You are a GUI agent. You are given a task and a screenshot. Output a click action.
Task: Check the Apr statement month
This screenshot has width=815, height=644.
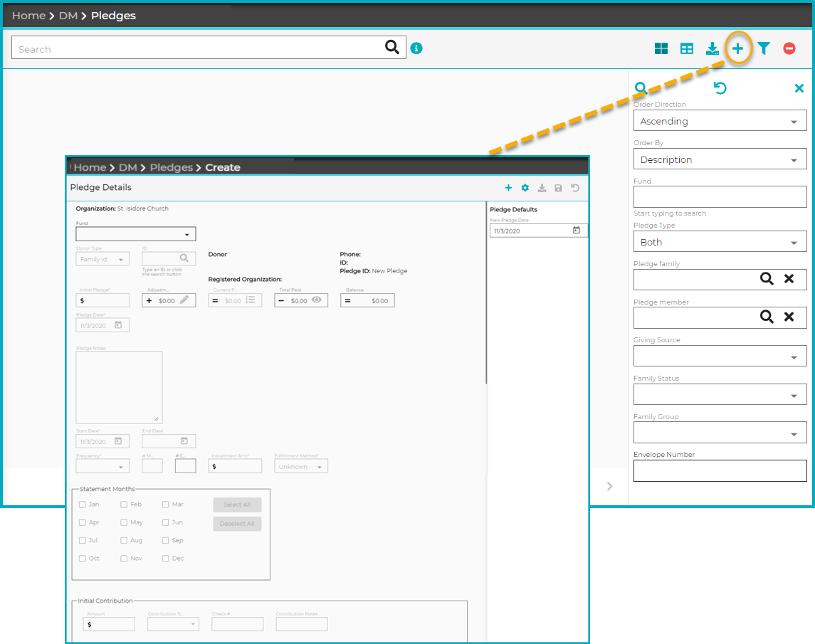(82, 522)
